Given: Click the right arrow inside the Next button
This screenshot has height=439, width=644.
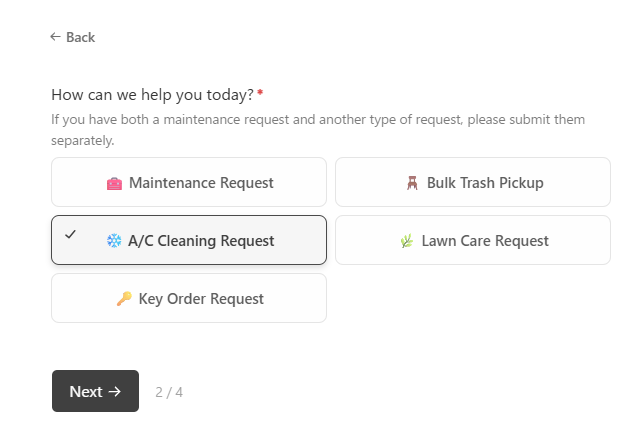Looking at the screenshot, I should coord(115,392).
